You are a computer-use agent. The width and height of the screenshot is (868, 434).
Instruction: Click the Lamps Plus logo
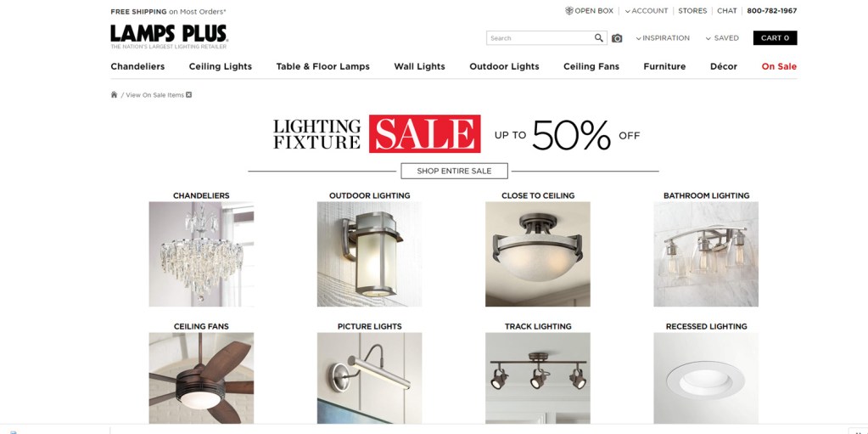point(169,37)
